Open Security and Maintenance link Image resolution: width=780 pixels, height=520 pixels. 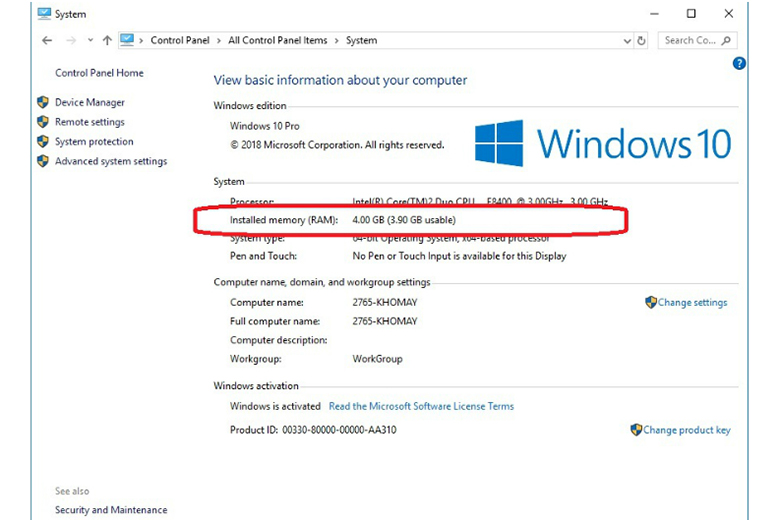pyautogui.click(x=111, y=510)
